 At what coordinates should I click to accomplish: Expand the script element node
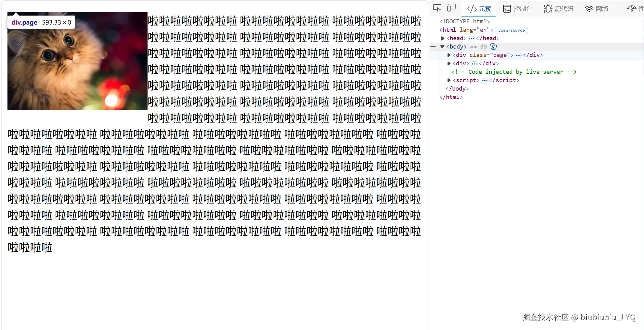(449, 80)
